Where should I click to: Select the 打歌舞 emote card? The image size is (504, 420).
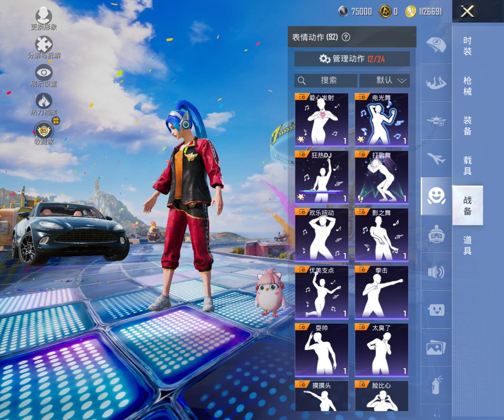pyautogui.click(x=382, y=177)
